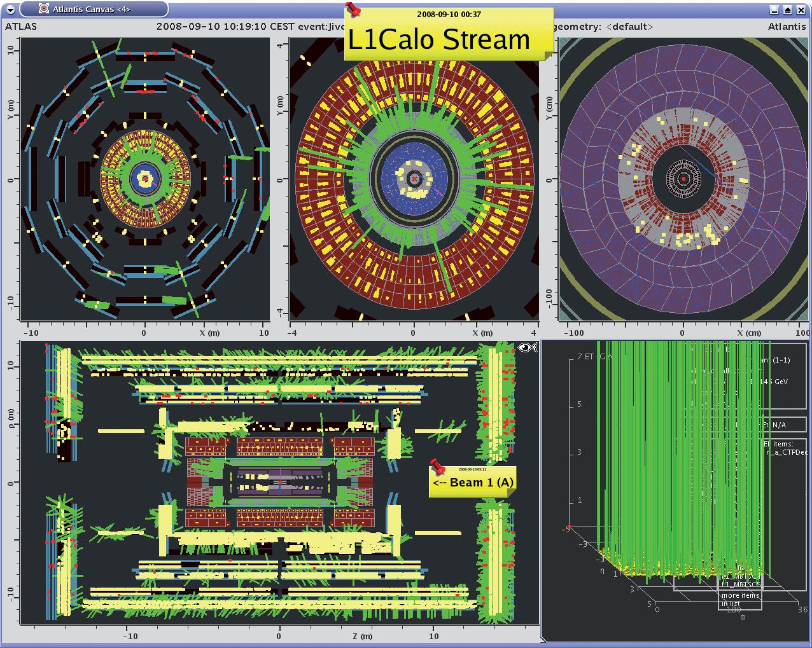812x648 pixels.
Task: Minimize the Atlantis Canvas window
Action: tap(774, 9)
